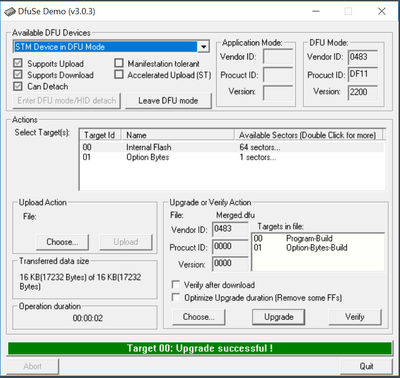
Task: Click the DFU Mode Version field 2200
Action: point(363,92)
